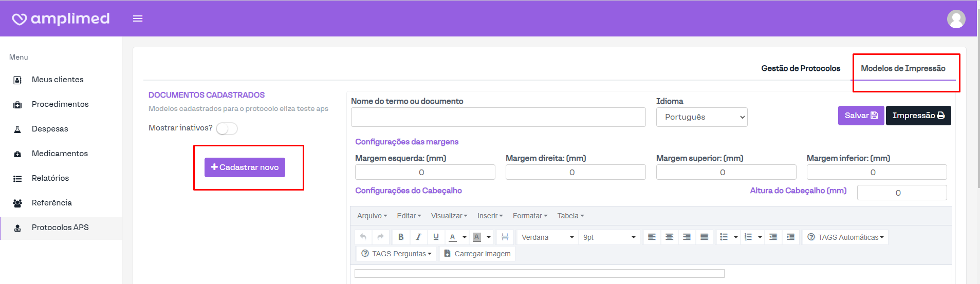Open the text color picker arrow
The image size is (980, 284).
[x=465, y=237]
